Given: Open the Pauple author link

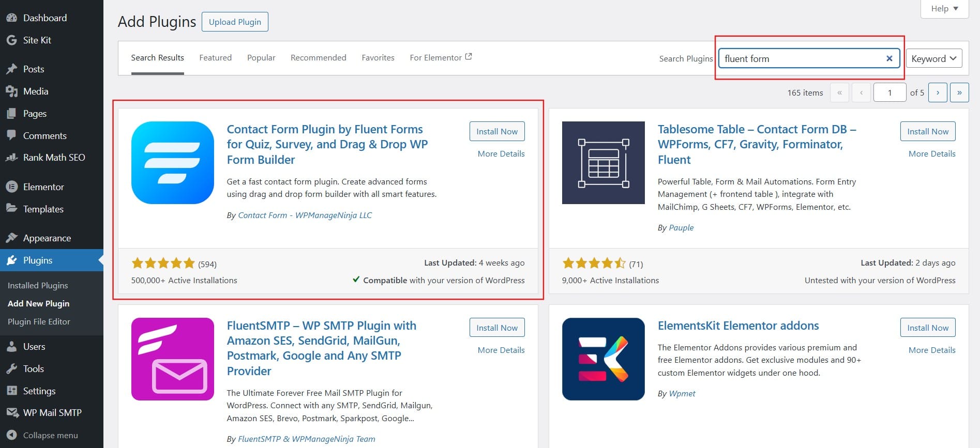Looking at the screenshot, I should 681,227.
